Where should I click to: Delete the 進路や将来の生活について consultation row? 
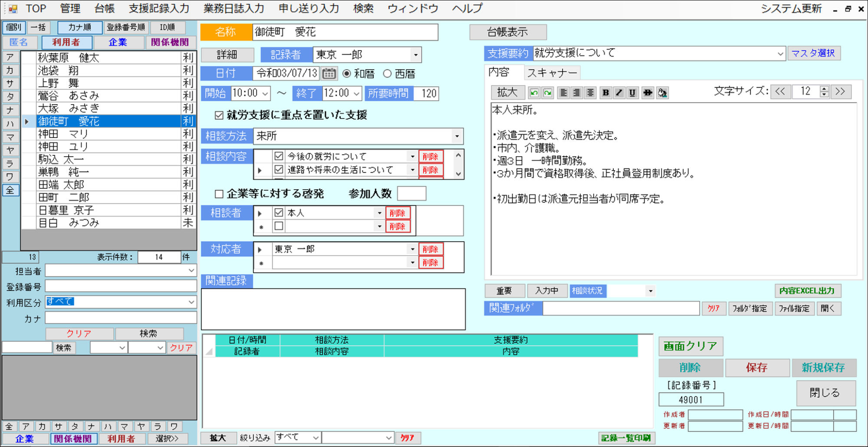[430, 170]
